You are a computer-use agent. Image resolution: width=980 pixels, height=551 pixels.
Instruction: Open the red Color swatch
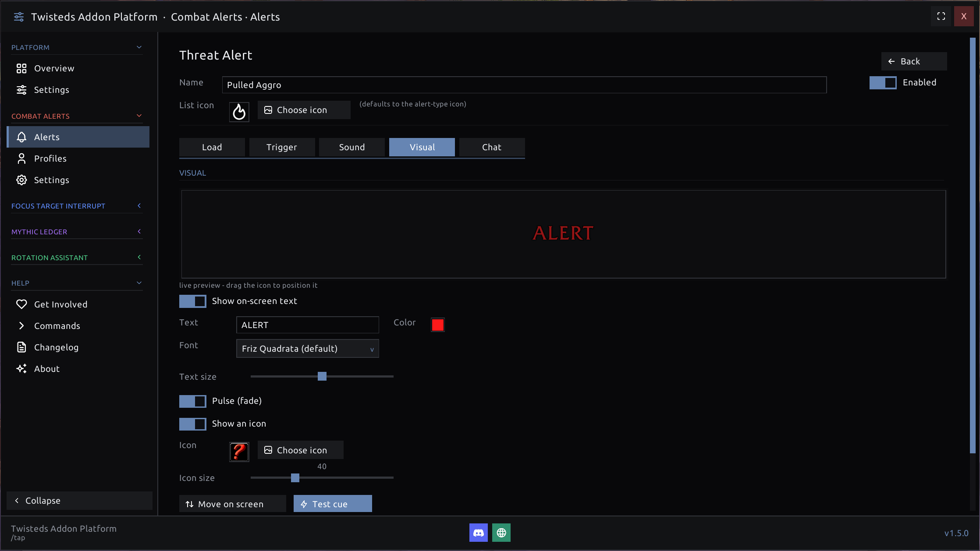(437, 325)
